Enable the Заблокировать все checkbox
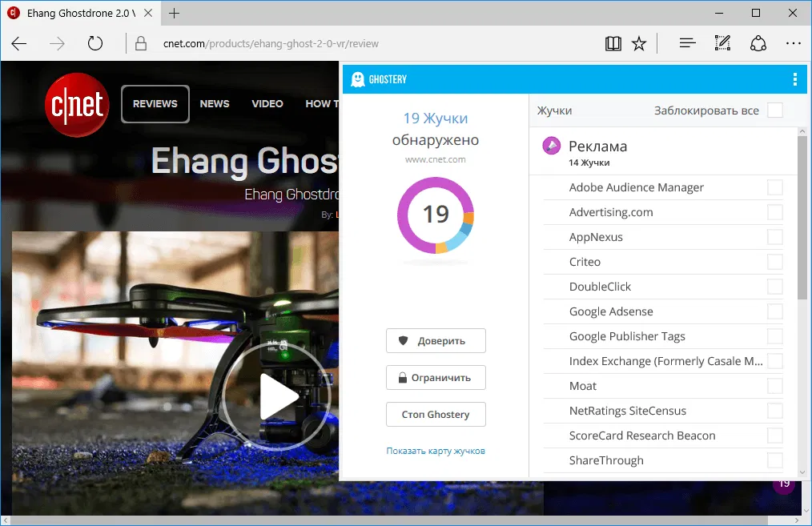 click(774, 110)
